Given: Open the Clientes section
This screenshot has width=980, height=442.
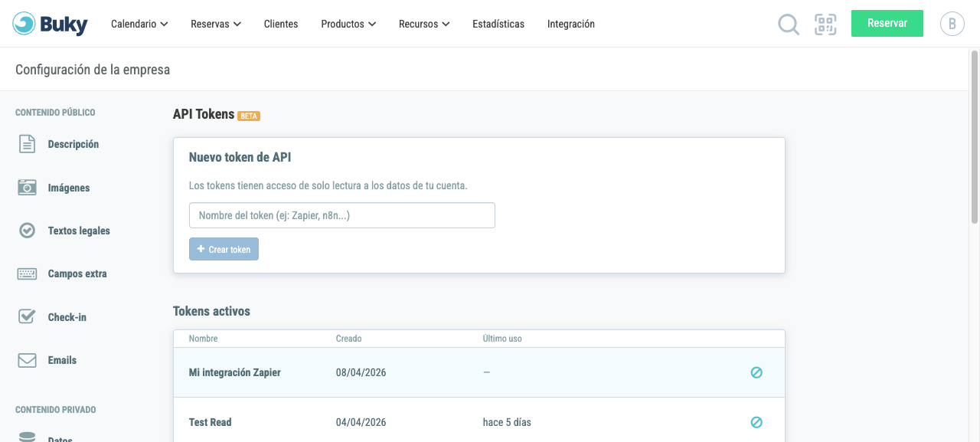Looking at the screenshot, I should click(x=281, y=24).
